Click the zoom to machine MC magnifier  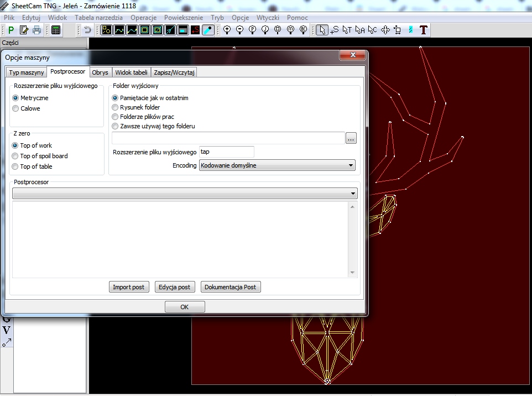(x=303, y=30)
